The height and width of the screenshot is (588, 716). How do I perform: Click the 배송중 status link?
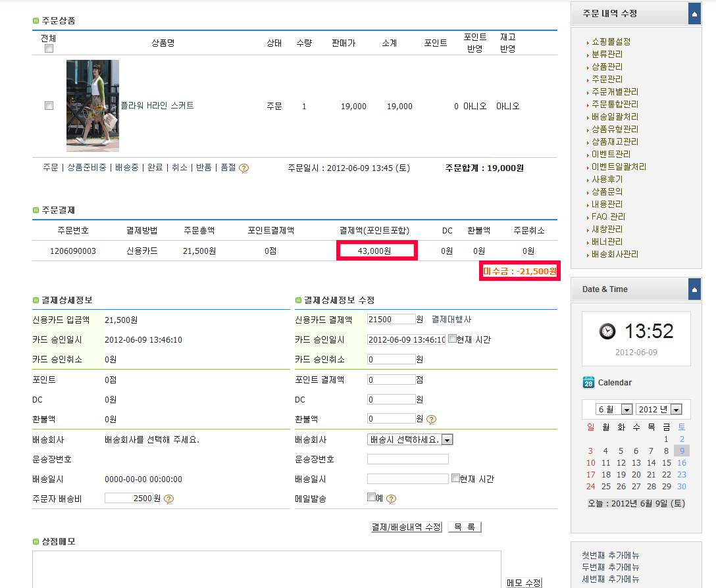point(126,168)
